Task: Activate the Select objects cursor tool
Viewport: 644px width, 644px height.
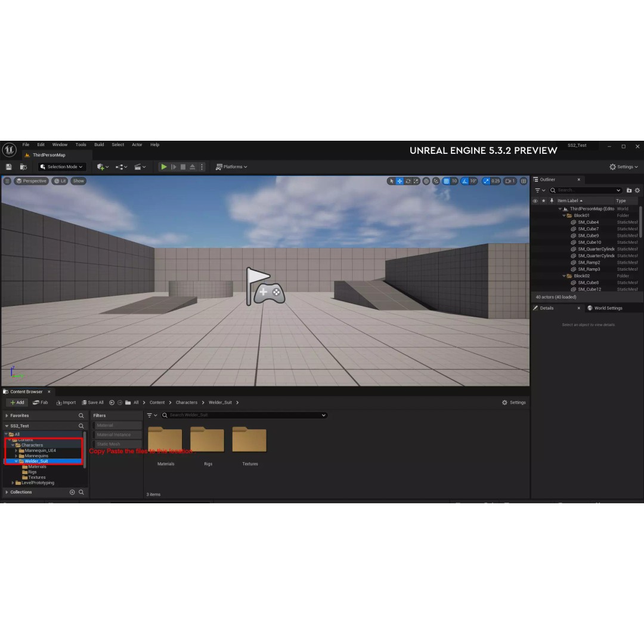Action: pos(391,181)
